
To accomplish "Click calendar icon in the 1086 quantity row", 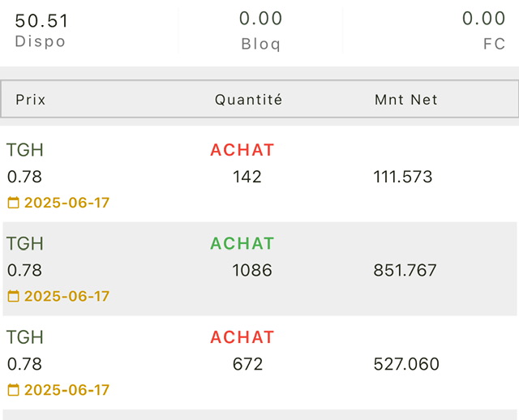I will click(x=13, y=296).
